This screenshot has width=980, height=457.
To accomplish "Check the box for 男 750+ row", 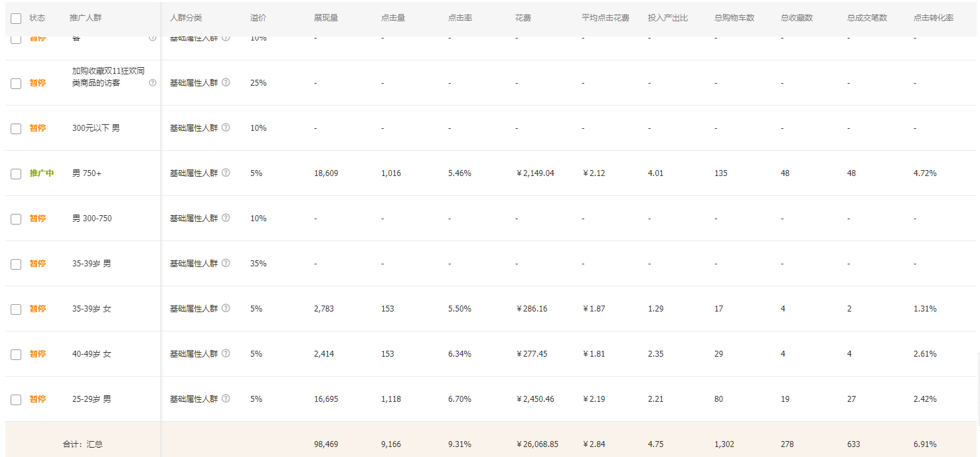I will tap(16, 174).
